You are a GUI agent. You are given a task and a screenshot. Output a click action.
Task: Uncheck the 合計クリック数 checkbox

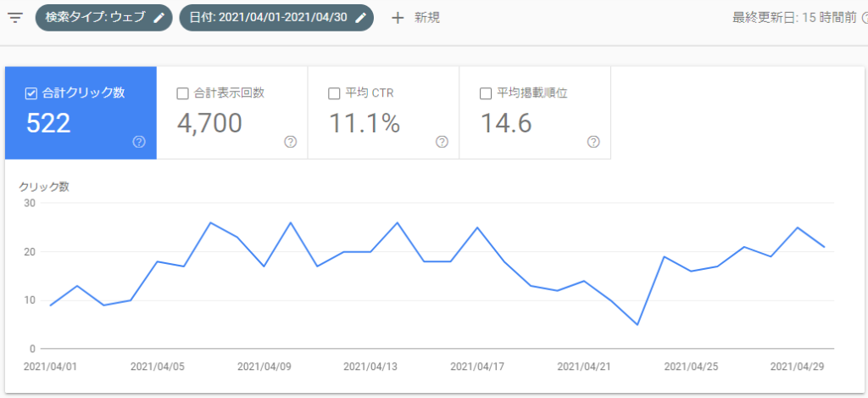pos(31,93)
